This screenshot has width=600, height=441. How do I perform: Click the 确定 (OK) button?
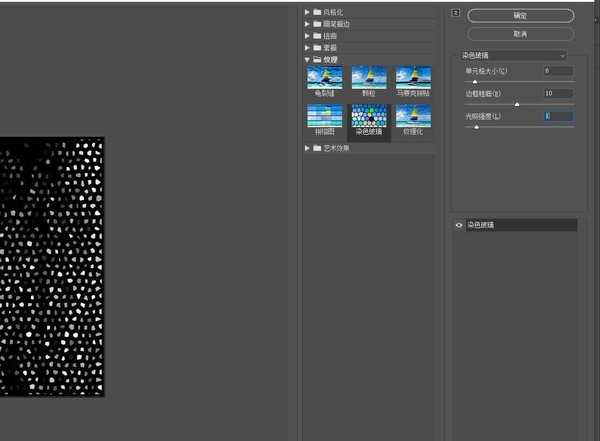click(520, 15)
